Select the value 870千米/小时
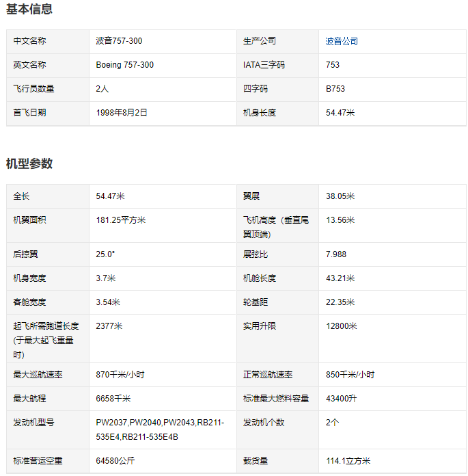 point(120,375)
